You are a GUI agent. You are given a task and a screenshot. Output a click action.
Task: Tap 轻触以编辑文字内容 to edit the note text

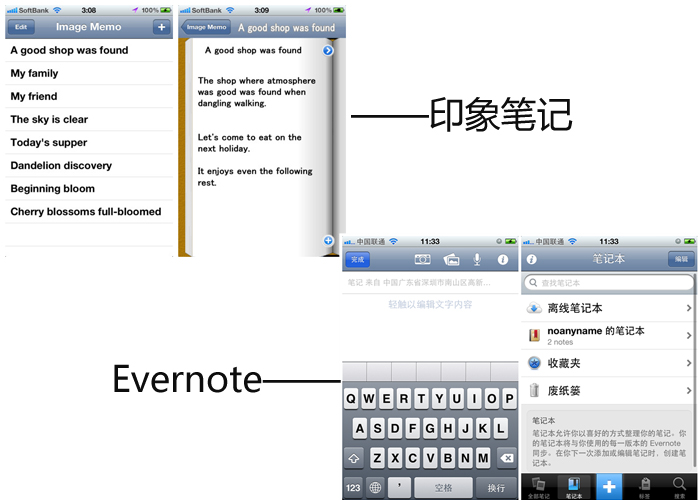(430, 304)
